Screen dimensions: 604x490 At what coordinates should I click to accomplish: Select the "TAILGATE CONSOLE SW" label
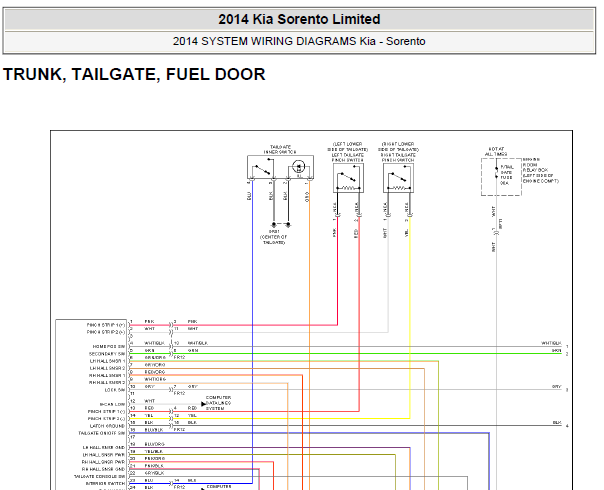click(99, 477)
